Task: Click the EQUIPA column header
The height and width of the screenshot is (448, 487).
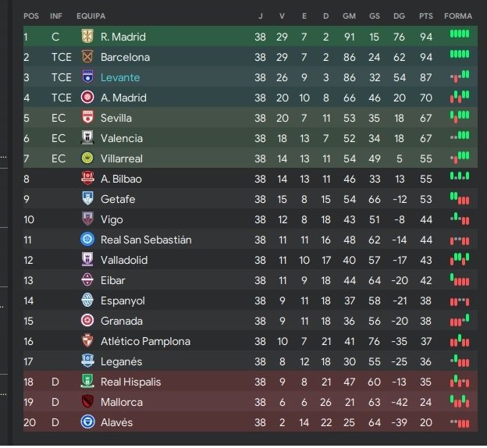Action: [91, 16]
